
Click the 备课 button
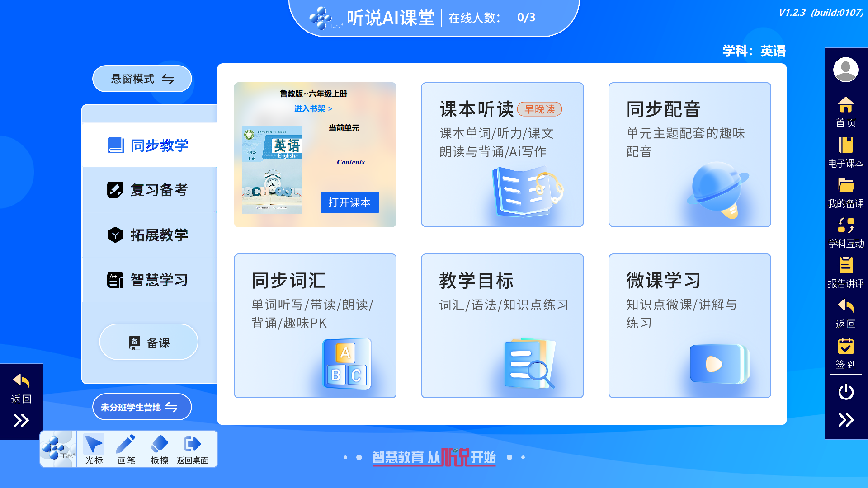click(x=149, y=343)
